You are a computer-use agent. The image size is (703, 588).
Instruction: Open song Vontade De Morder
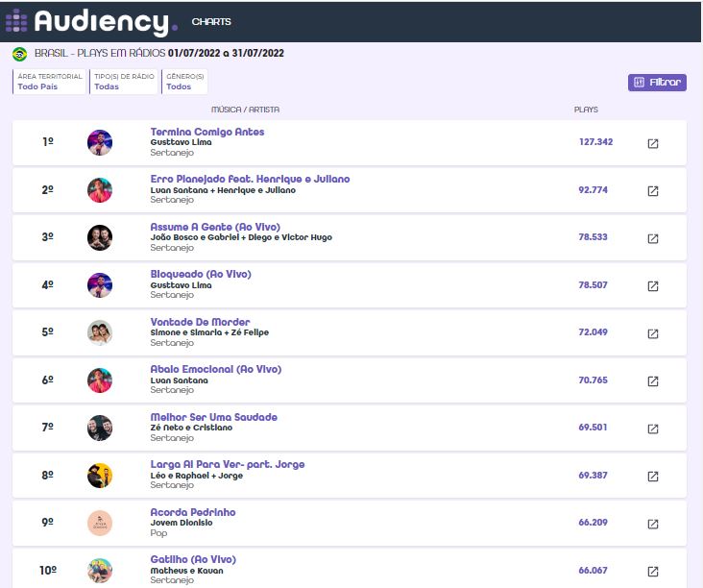[200, 322]
